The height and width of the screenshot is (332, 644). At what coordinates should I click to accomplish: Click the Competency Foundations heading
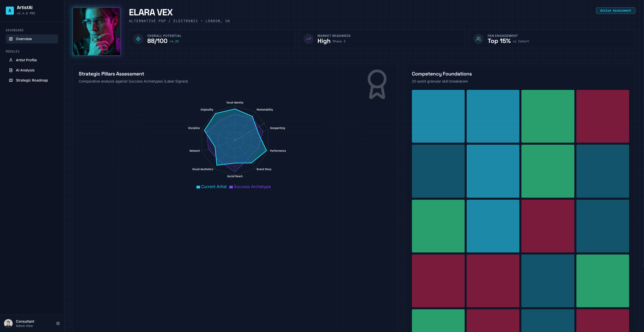442,74
